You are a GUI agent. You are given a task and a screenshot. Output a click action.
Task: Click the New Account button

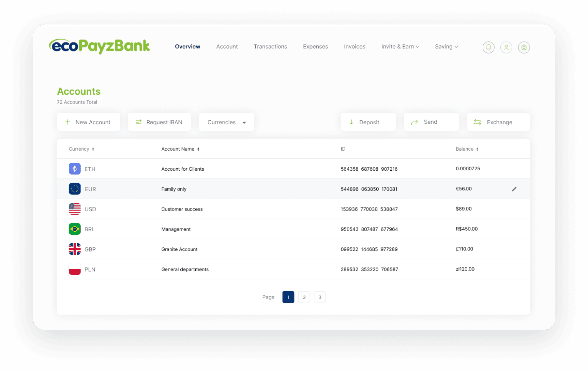click(88, 122)
